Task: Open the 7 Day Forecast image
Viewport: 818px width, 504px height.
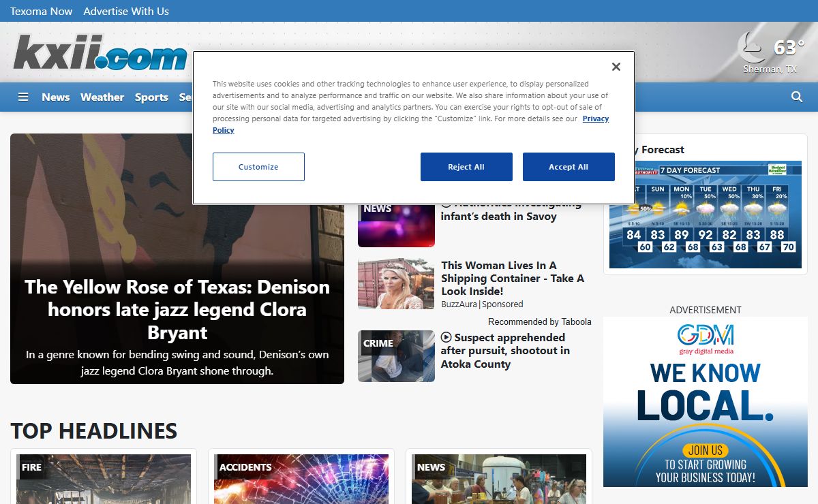Action: [706, 215]
